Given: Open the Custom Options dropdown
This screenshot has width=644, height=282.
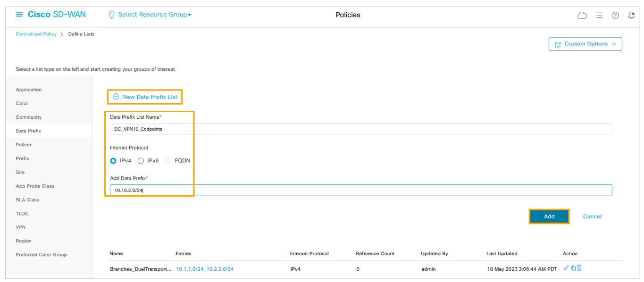Looking at the screenshot, I should [x=585, y=44].
